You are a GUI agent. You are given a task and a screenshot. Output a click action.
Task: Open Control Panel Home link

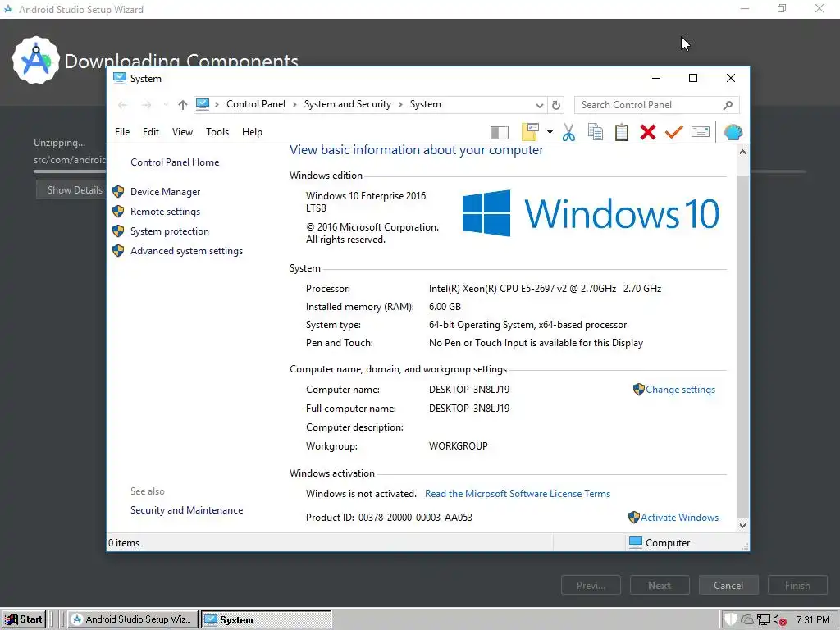tap(175, 162)
